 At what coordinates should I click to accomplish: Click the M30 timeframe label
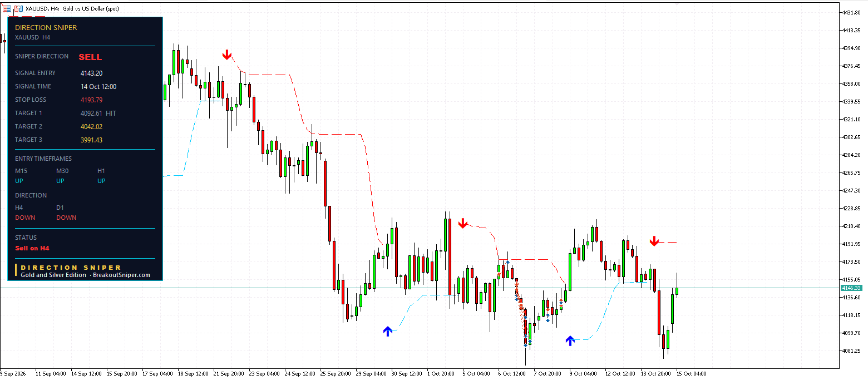coord(63,171)
